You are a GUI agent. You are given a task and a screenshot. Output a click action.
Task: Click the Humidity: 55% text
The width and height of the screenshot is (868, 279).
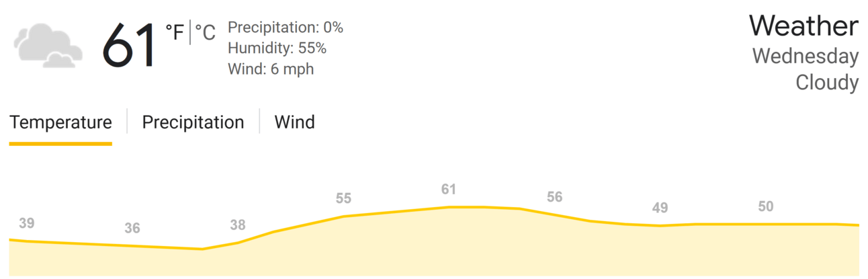tap(277, 48)
